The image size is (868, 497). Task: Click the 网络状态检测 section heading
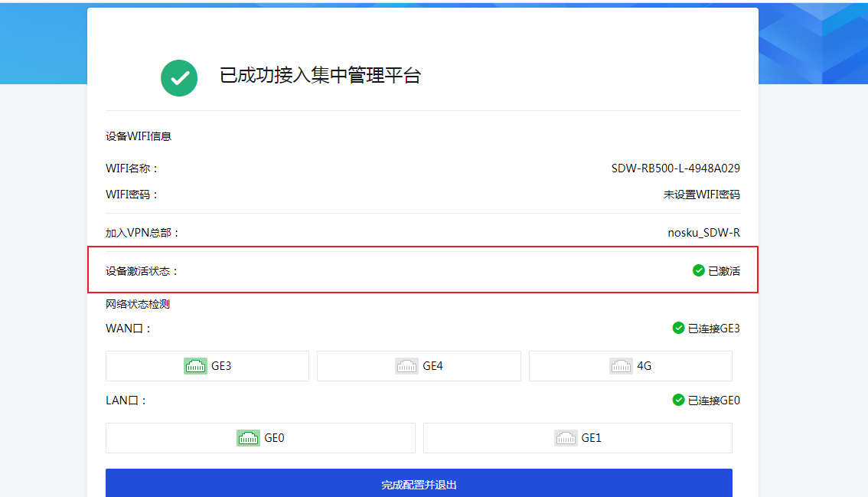point(138,304)
